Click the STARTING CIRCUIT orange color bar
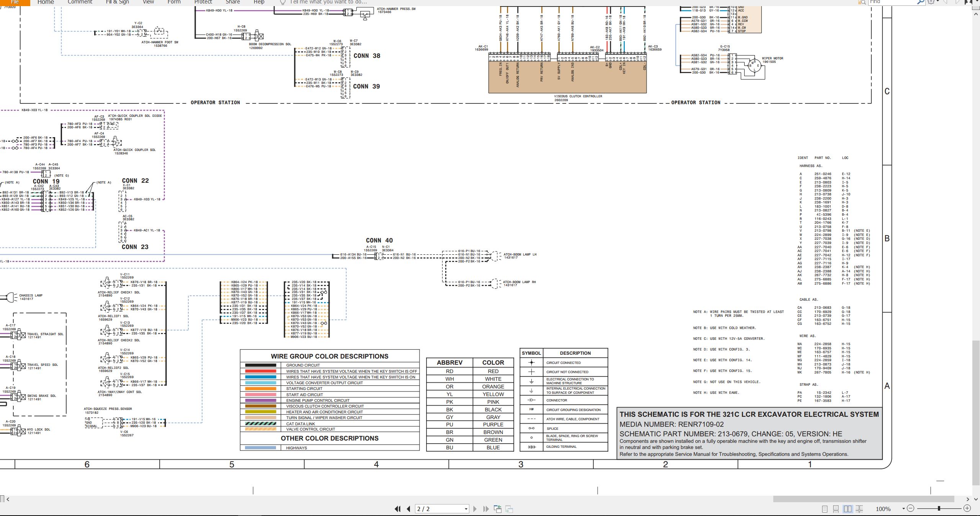The width and height of the screenshot is (980, 516). point(261,388)
